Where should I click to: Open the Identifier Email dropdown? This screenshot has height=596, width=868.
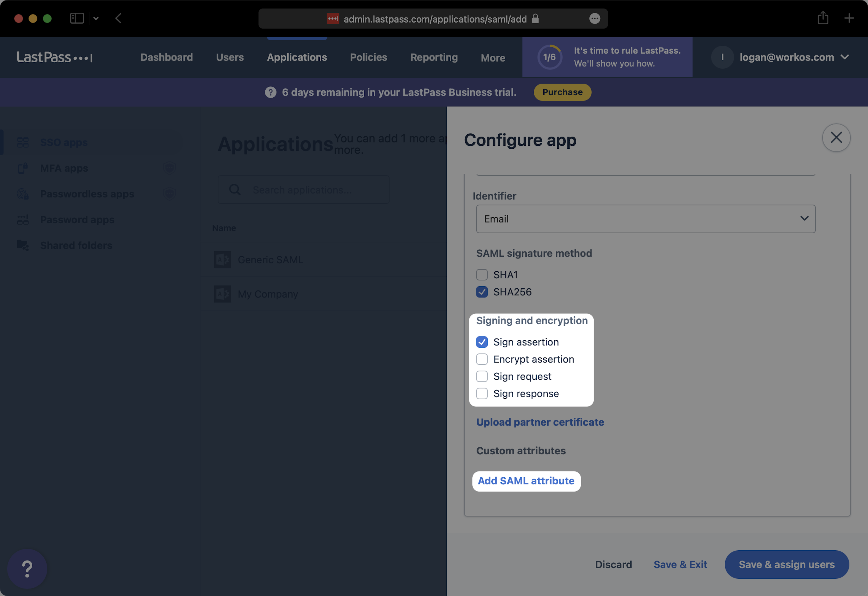[645, 219]
